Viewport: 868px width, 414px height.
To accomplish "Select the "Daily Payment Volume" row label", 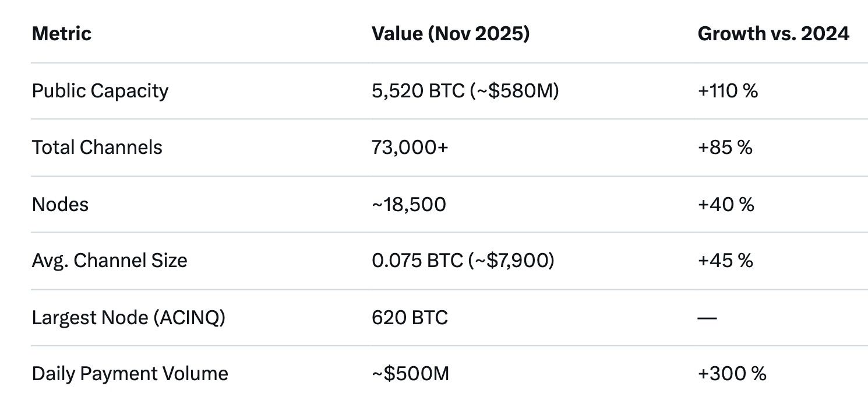I will [x=130, y=374].
